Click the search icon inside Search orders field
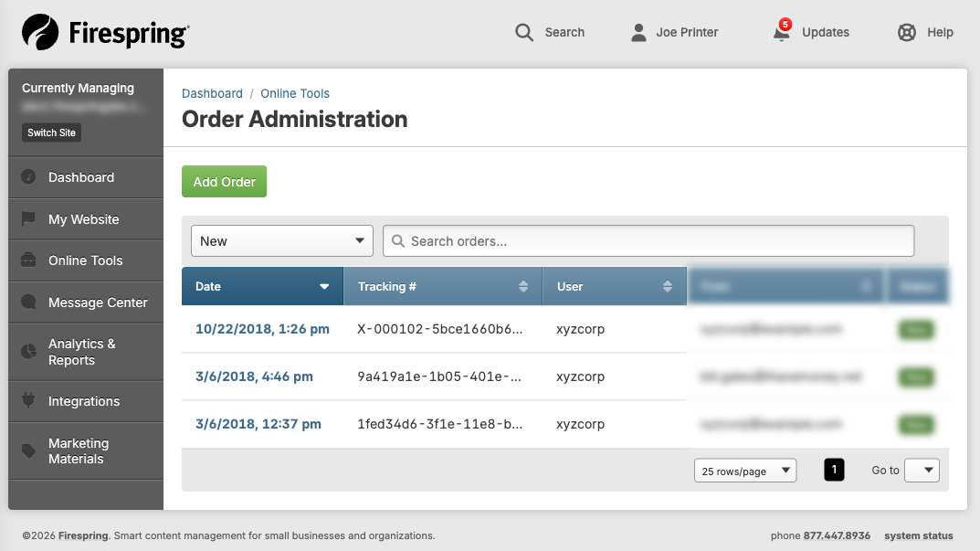This screenshot has width=980, height=551. click(397, 241)
